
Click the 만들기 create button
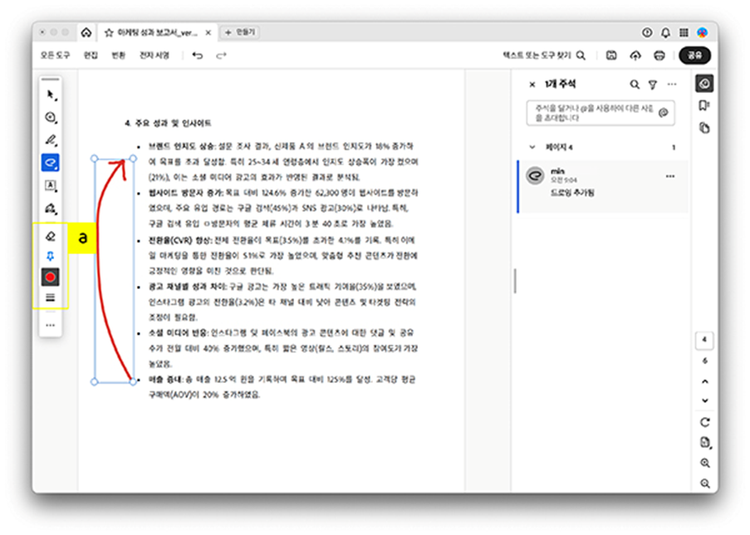pos(240,32)
